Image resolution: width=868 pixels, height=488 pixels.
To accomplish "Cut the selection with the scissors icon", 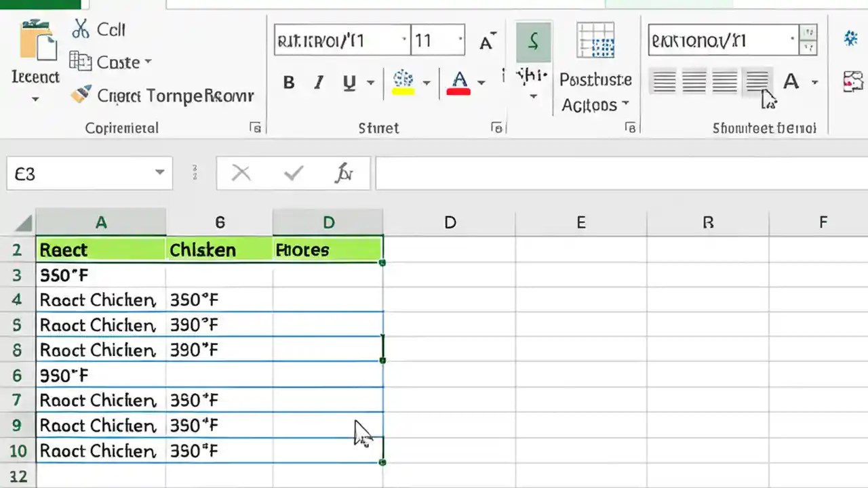I will (80, 30).
